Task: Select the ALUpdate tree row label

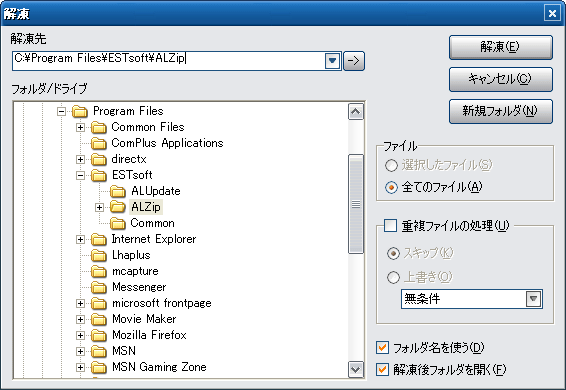Action: click(x=156, y=191)
